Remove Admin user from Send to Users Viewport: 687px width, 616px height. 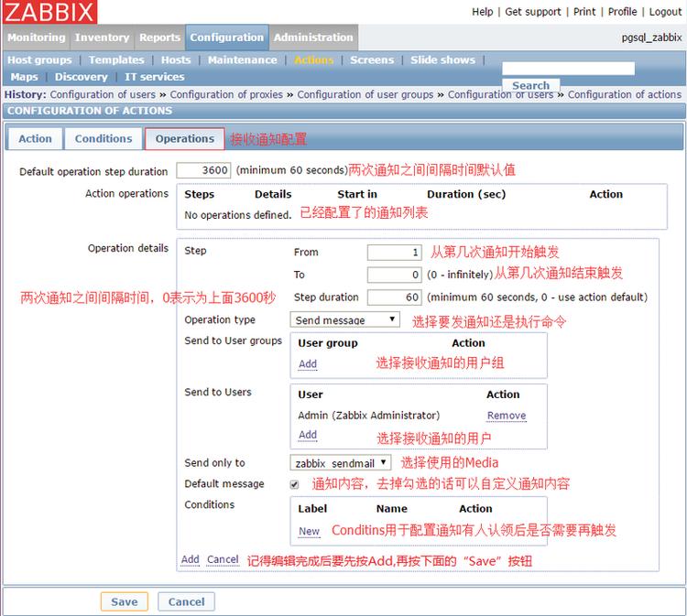point(506,416)
